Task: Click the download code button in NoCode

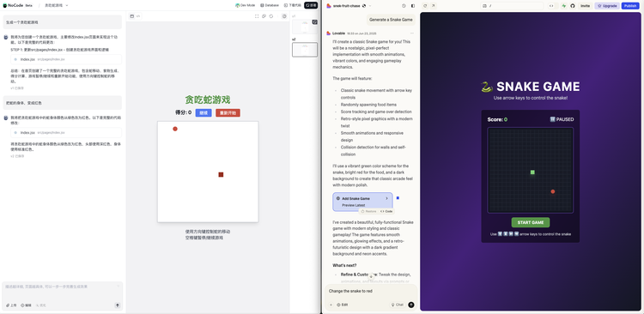Action: (293, 5)
